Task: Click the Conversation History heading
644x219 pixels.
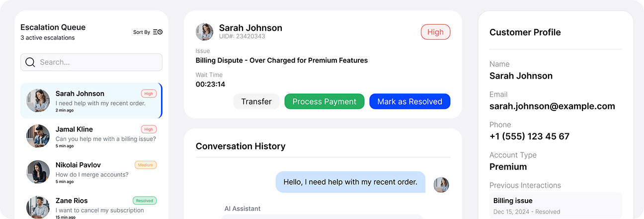Action: tap(241, 146)
